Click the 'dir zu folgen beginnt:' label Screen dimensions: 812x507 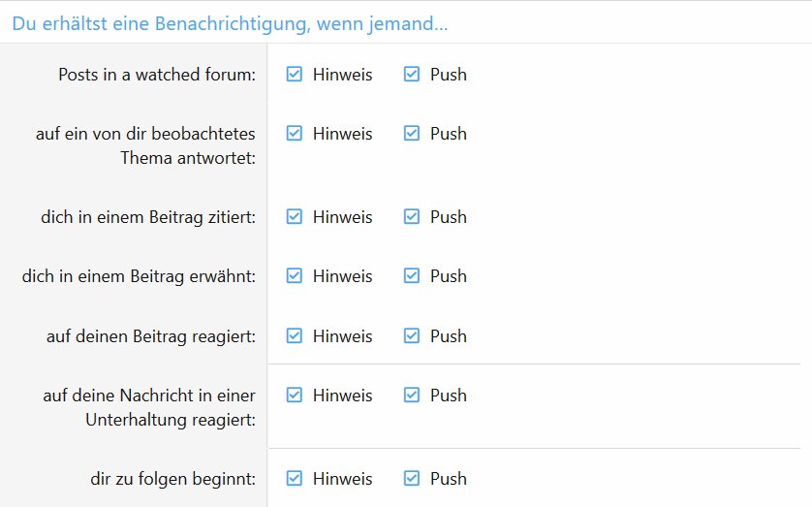pos(172,479)
